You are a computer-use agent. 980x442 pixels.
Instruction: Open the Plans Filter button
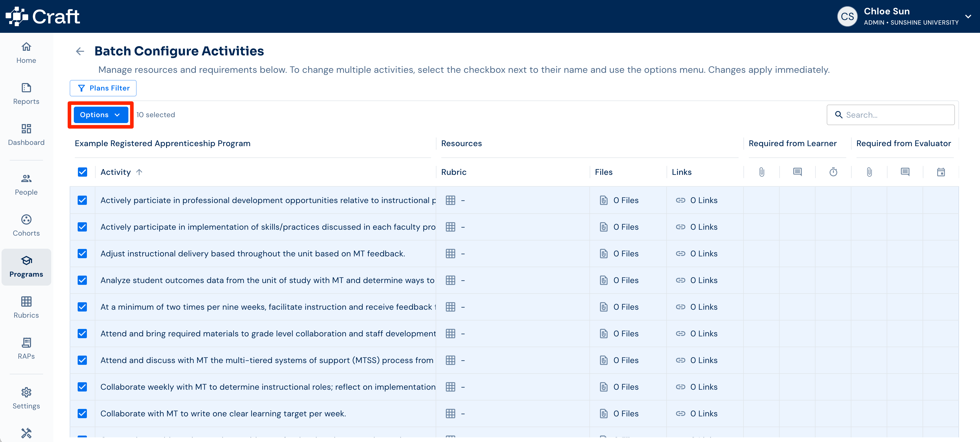click(x=103, y=88)
